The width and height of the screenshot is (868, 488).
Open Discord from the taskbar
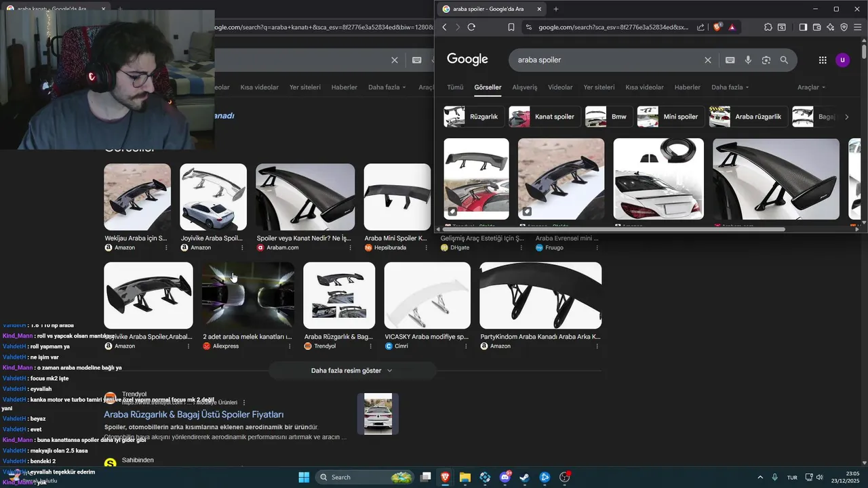[505, 477]
